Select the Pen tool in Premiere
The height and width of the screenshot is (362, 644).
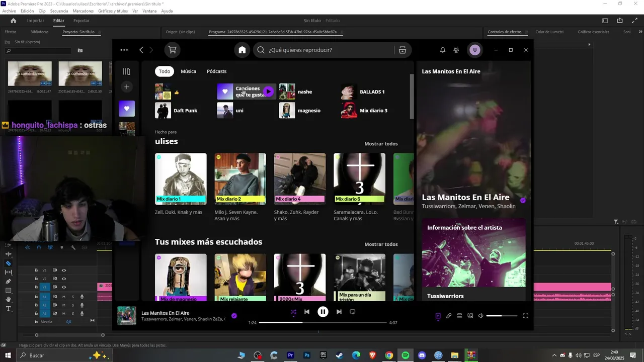(8, 282)
